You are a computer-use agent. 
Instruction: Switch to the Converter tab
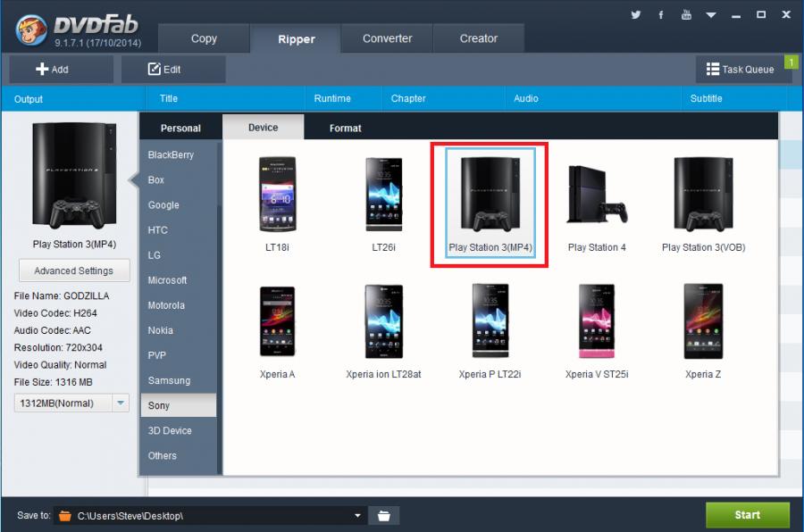tap(387, 38)
